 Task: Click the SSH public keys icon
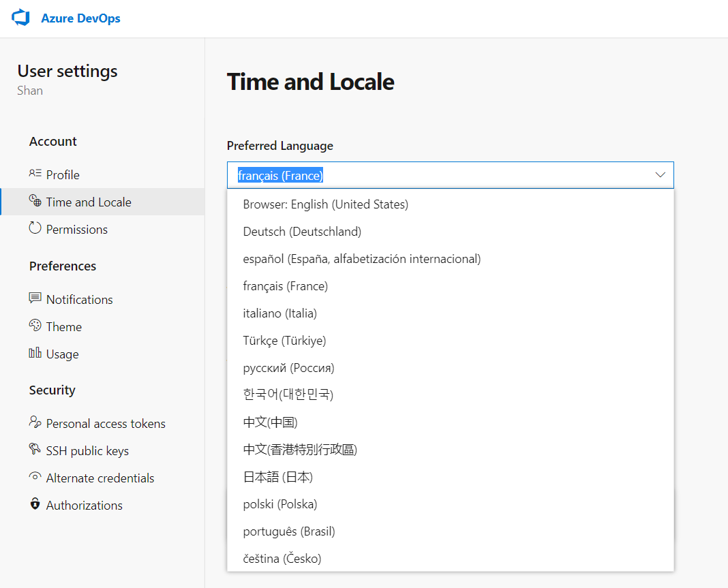coord(35,449)
